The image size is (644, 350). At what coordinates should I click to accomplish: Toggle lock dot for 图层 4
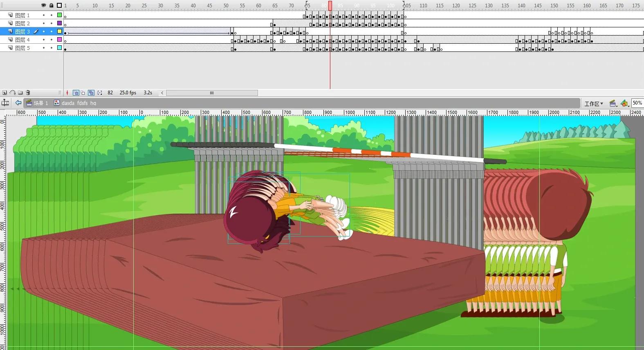pyautogui.click(x=52, y=40)
